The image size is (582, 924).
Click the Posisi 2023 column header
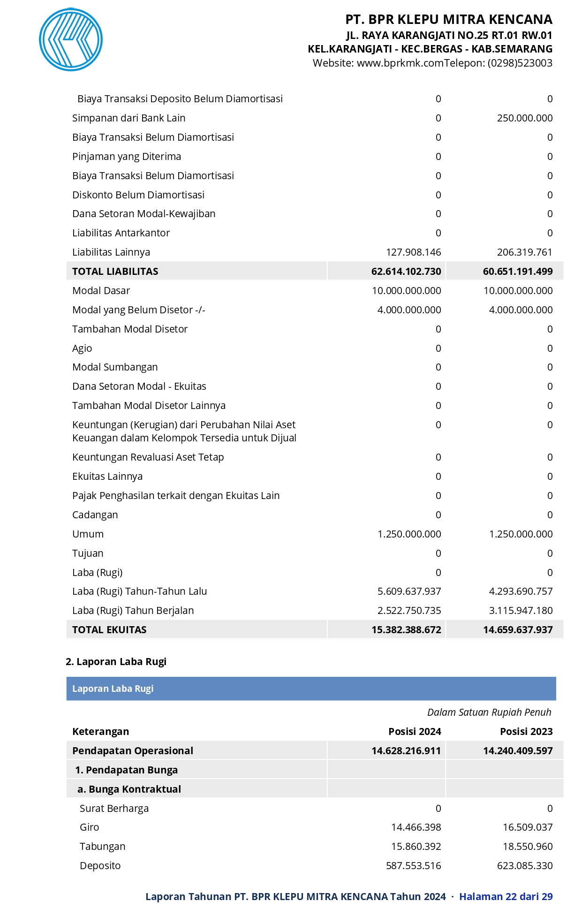coord(526,731)
